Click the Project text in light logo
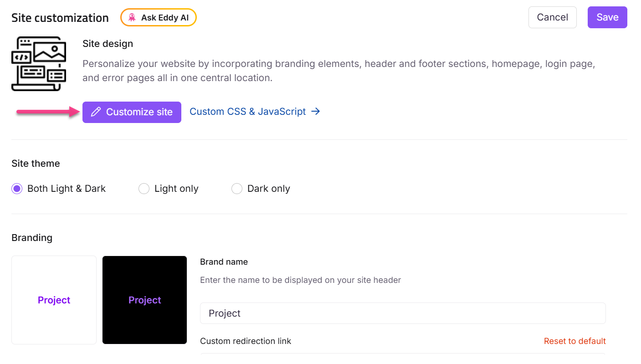The height and width of the screenshot is (364, 641). pos(54,300)
